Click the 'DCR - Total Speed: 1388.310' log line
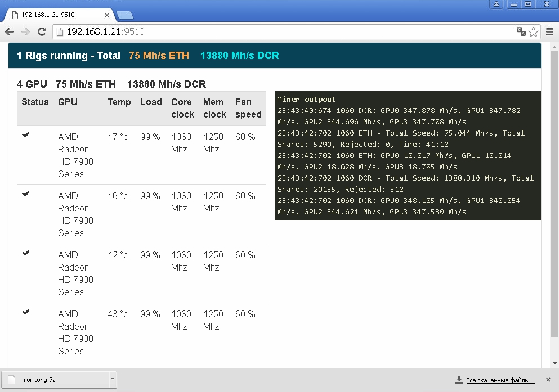 point(406,178)
